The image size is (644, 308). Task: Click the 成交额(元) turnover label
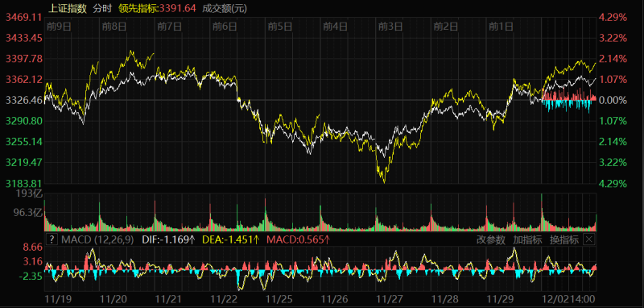tap(225, 8)
